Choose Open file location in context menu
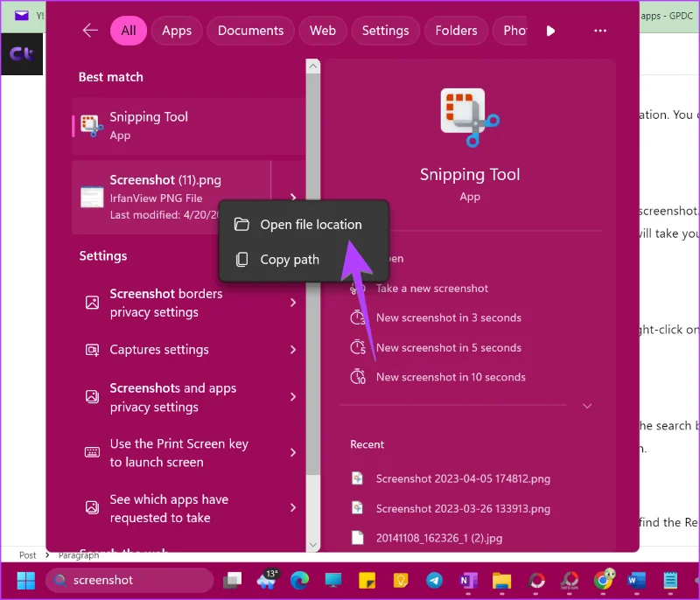The height and width of the screenshot is (600, 700). pos(304,225)
